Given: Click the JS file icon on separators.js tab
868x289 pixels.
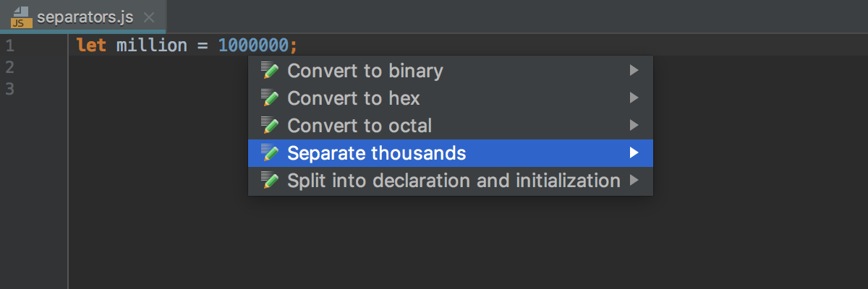Looking at the screenshot, I should pyautogui.click(x=21, y=17).
